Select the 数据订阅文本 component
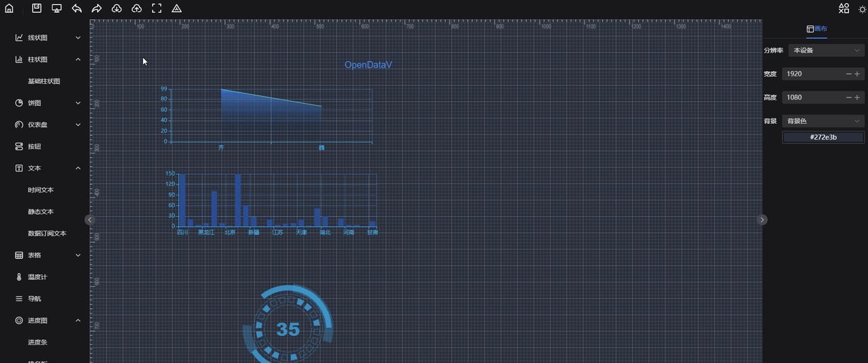Screen dimensions: 868x363 point(47,234)
